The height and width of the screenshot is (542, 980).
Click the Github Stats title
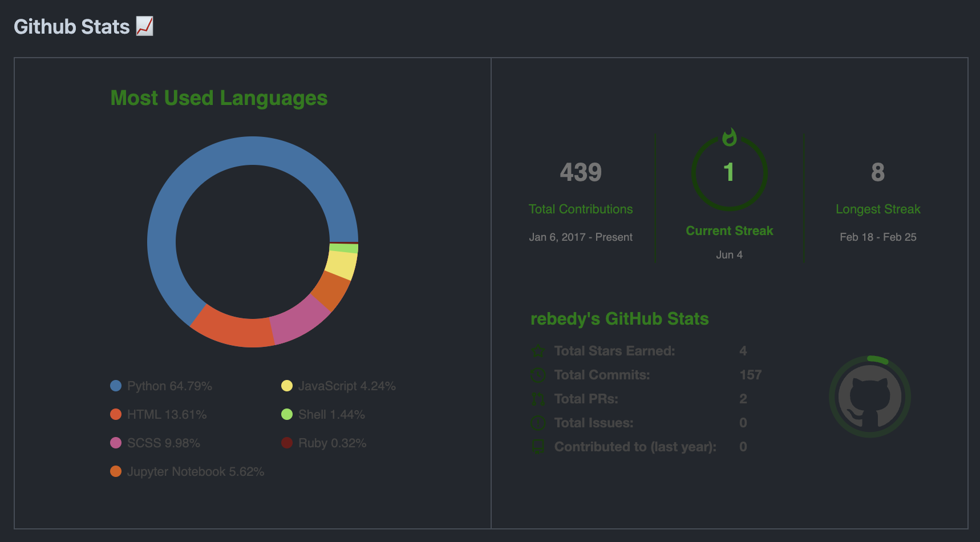(72, 27)
